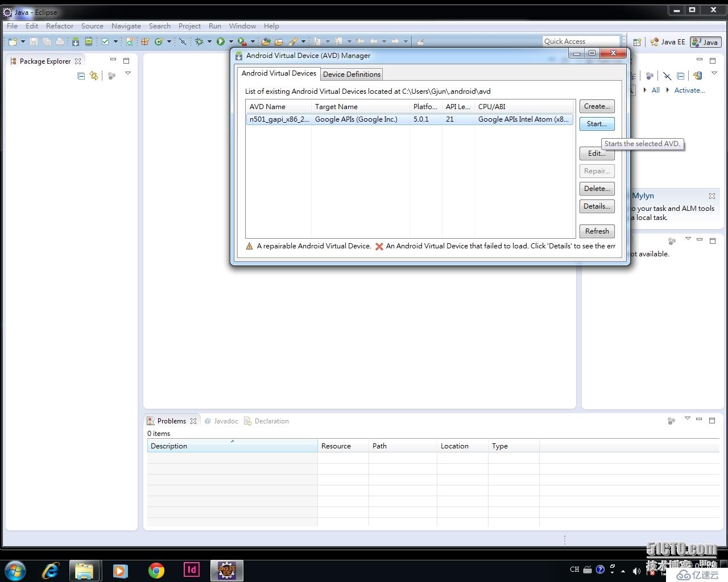728x582 pixels.
Task: Click the Delete... button in AVD Manager
Action: tap(597, 189)
